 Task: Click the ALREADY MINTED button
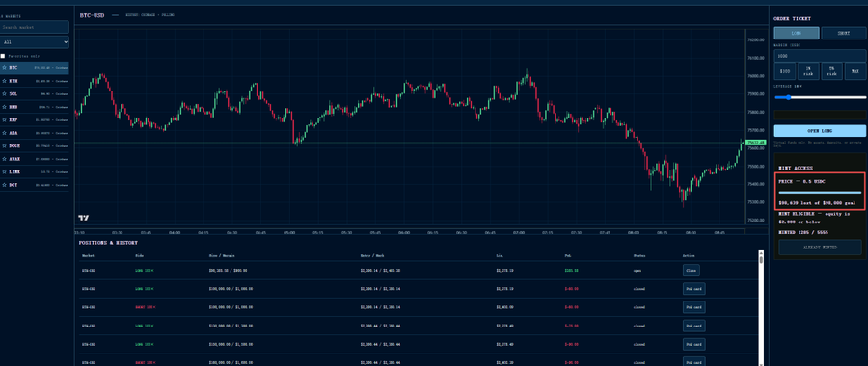click(x=820, y=248)
